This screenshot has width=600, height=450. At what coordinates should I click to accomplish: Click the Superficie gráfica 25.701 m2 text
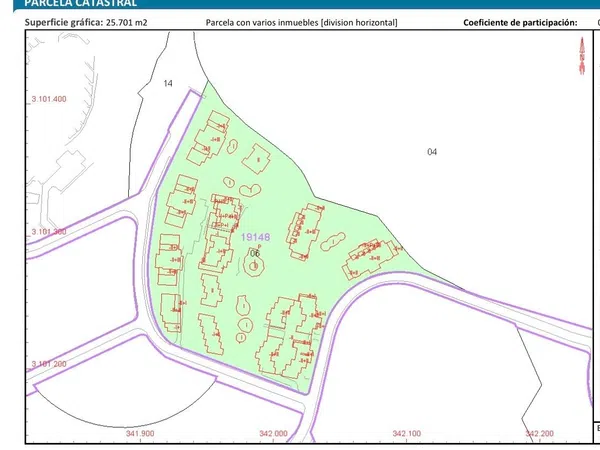(86, 22)
